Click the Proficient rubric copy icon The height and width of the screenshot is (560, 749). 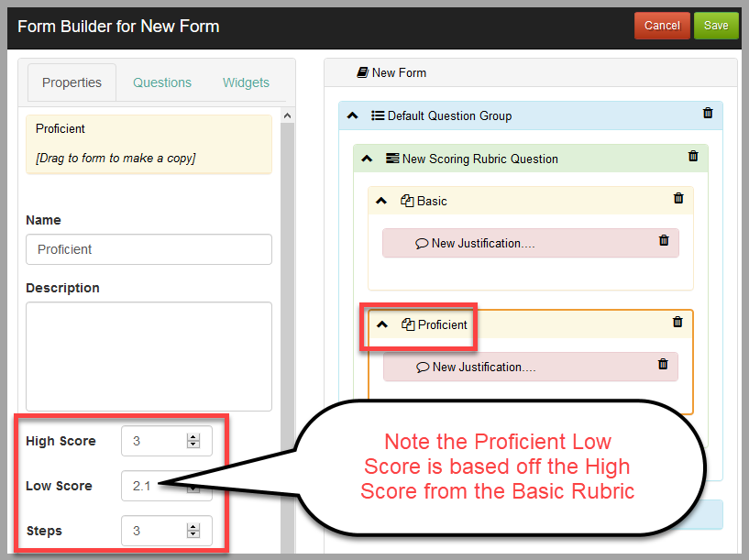pos(408,324)
